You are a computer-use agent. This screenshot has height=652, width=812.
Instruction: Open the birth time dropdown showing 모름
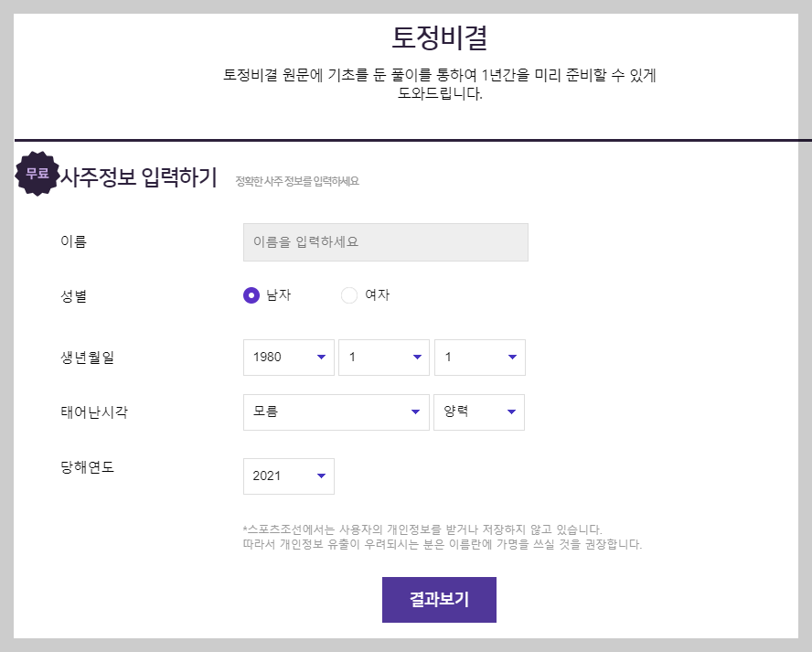[337, 412]
